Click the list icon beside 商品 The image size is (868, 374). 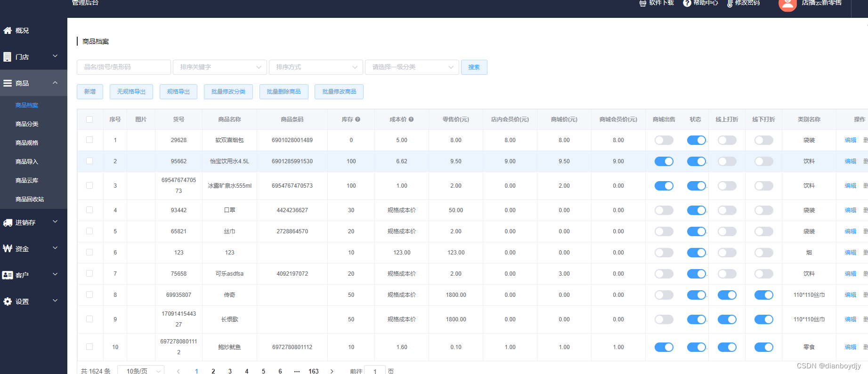(8, 83)
